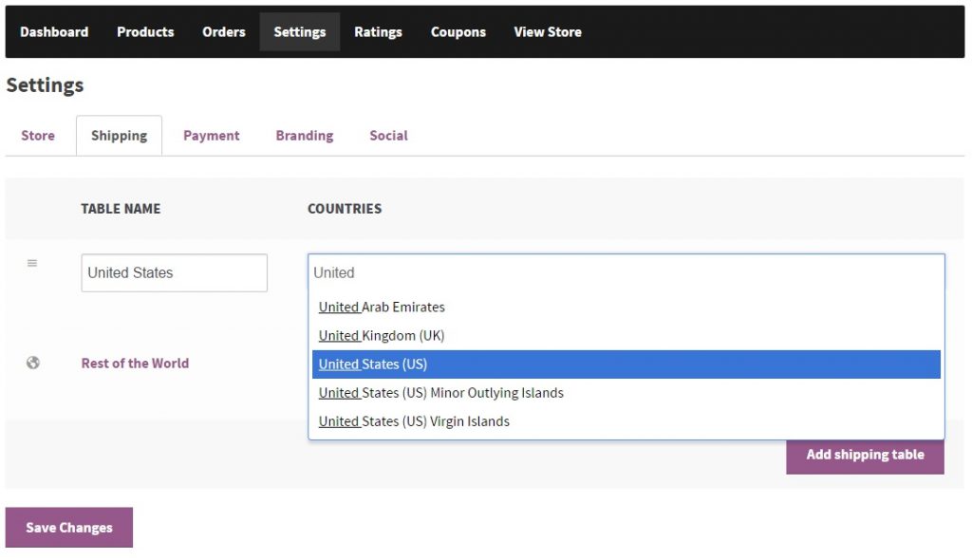Click the Table Name input field

click(x=174, y=273)
